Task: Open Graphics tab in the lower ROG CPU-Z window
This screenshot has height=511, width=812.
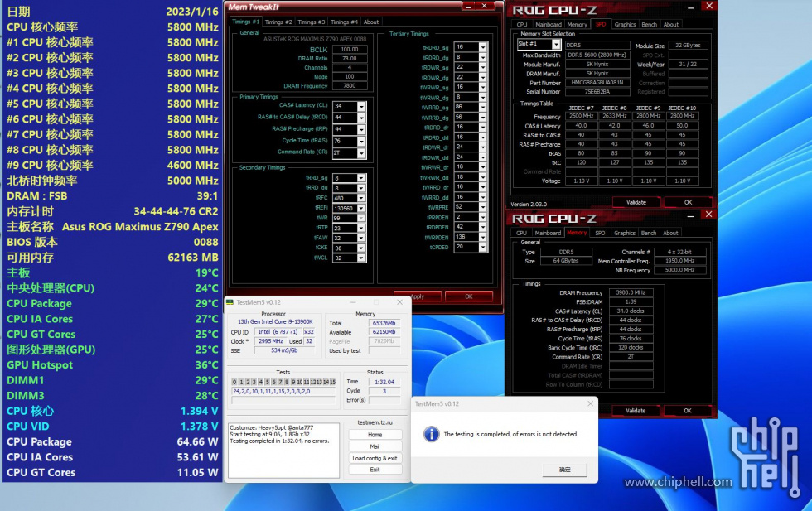Action: tap(625, 233)
